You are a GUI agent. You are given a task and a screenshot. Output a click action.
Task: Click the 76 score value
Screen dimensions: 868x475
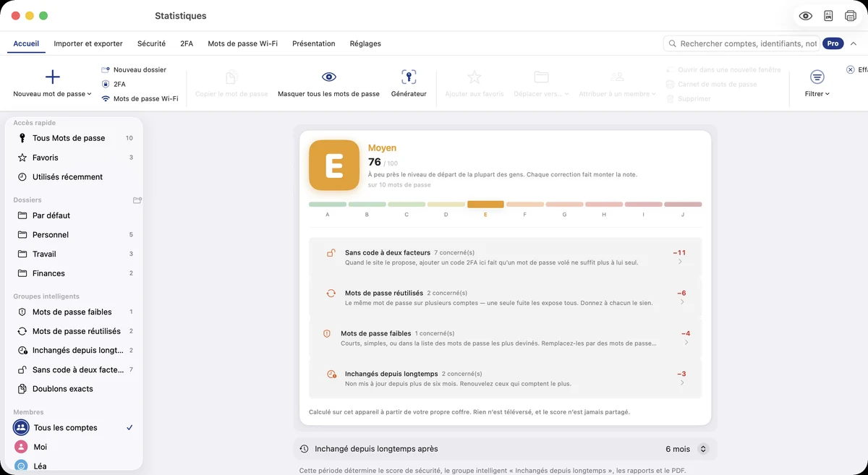click(x=375, y=162)
